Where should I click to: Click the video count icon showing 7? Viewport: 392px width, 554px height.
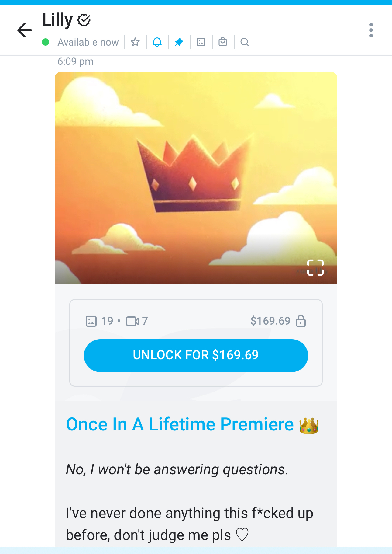pos(132,321)
